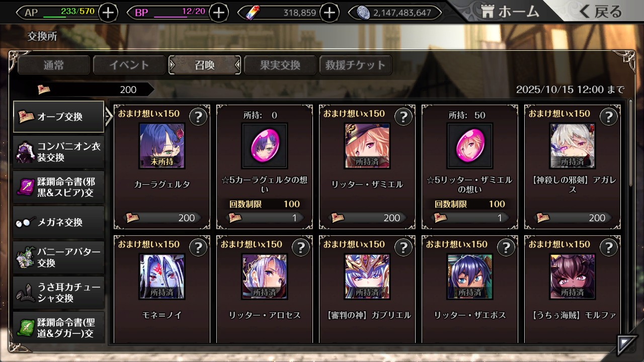Select 果実交換 tab

(280, 65)
